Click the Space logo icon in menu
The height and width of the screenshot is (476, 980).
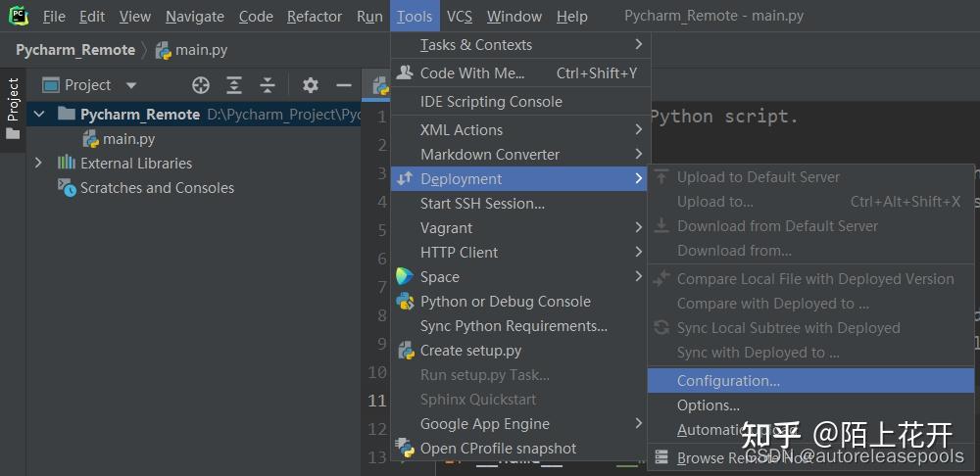405,277
